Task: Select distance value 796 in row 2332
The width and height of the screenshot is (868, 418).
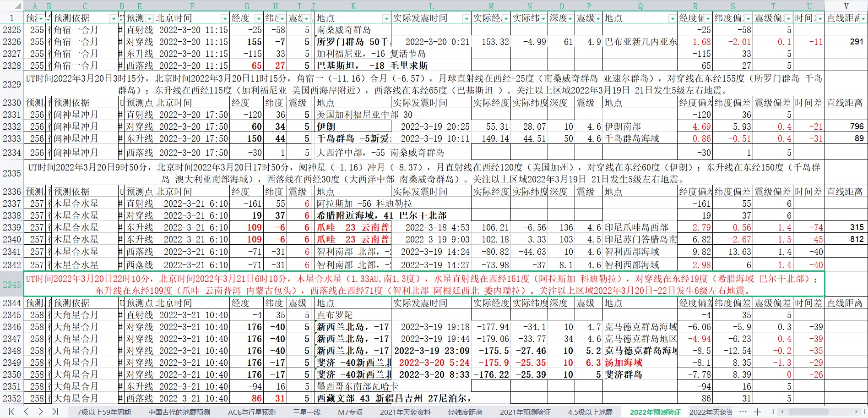Action: click(x=846, y=126)
